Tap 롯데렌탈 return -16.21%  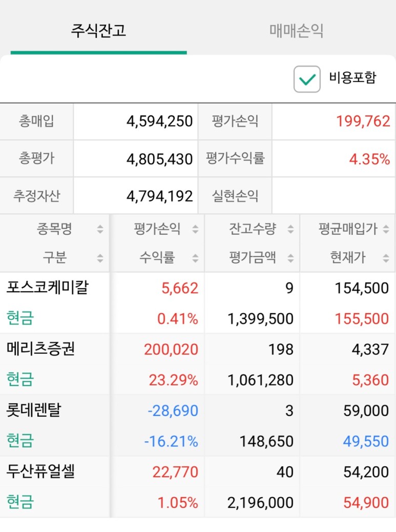[x=171, y=441]
